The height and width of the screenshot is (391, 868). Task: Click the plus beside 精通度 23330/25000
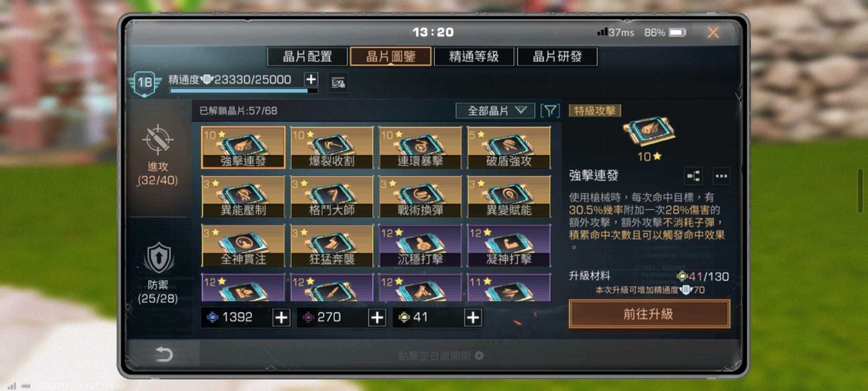[x=311, y=79]
